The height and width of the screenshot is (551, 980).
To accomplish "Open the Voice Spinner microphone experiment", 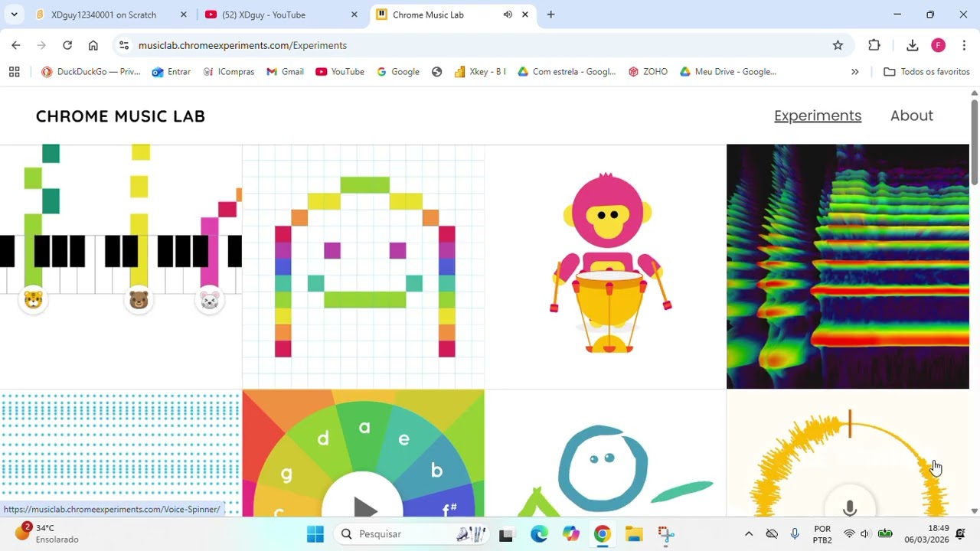I will pos(848,453).
